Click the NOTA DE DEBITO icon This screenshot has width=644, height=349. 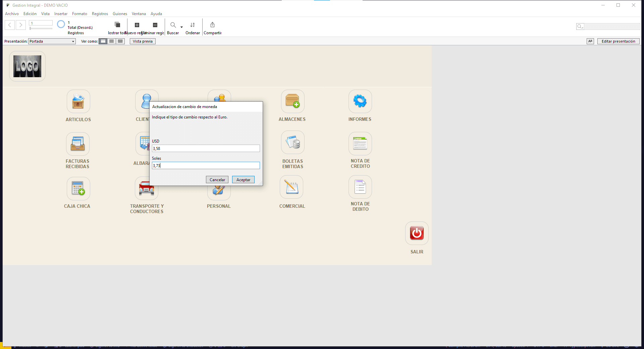360,187
